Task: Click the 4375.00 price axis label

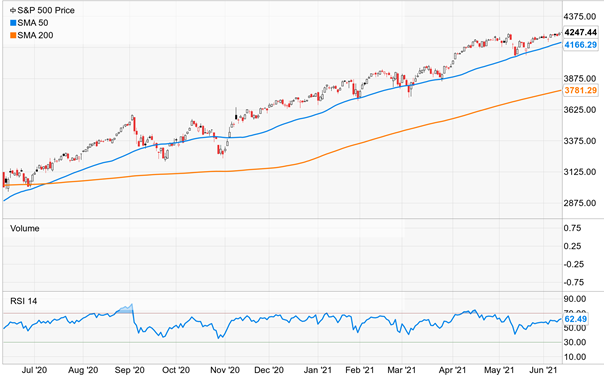Action: pyautogui.click(x=579, y=17)
